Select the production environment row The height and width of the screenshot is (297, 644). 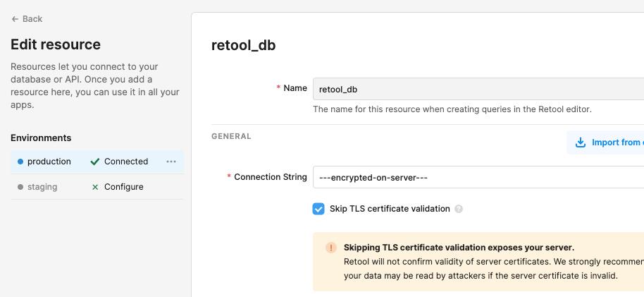[97, 162]
